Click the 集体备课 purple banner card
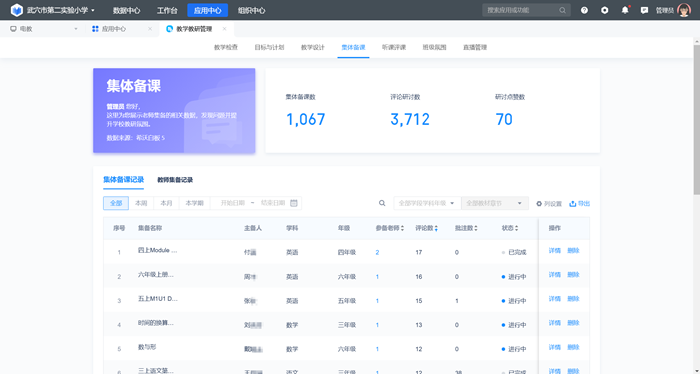 174,111
